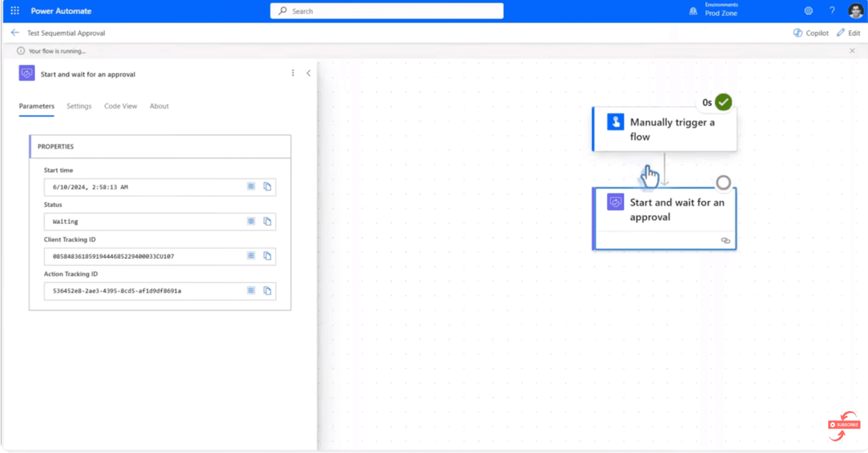The width and height of the screenshot is (868, 453).
Task: Focus the Search box
Action: click(387, 11)
